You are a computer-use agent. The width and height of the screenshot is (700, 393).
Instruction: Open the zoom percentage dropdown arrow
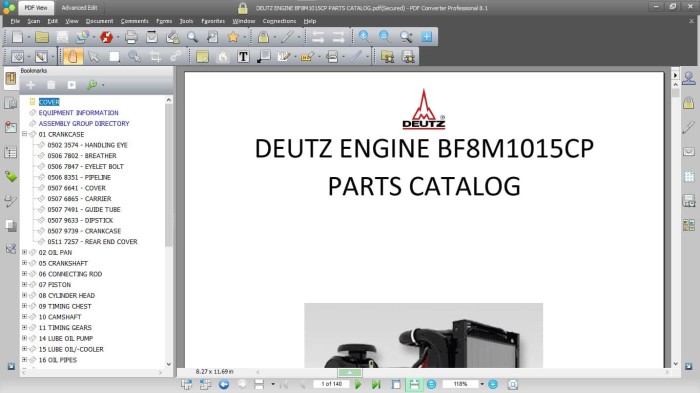(482, 384)
